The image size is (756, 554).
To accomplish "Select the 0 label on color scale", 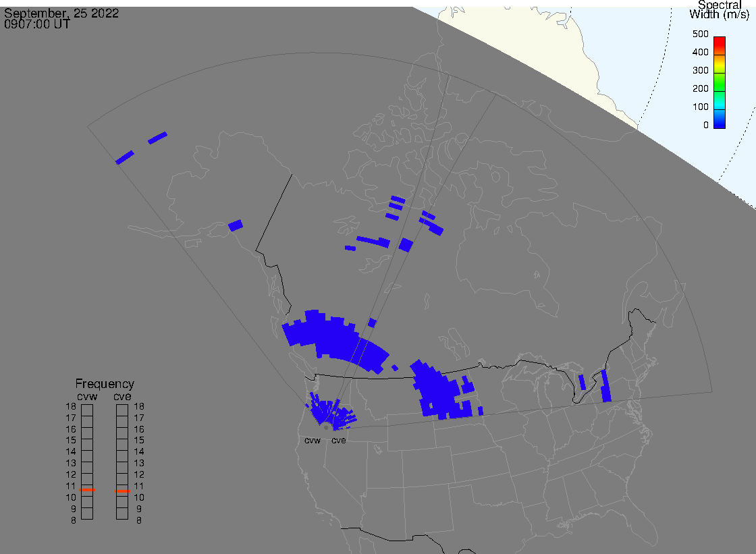I will (706, 126).
